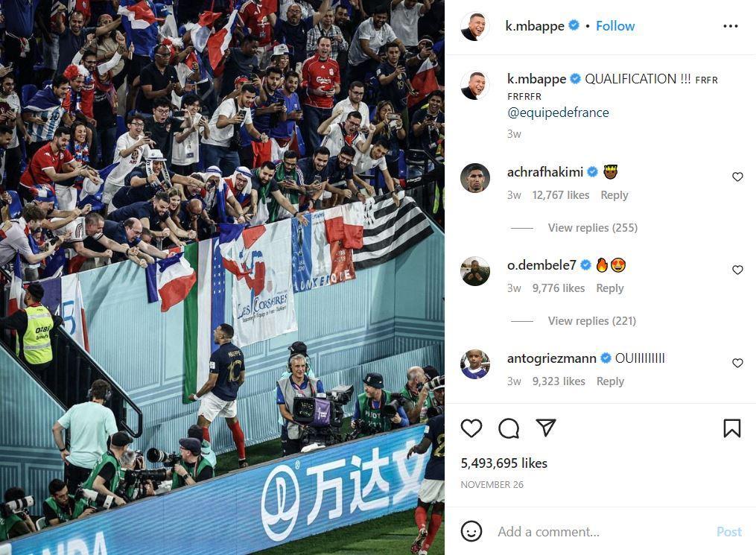View the 5,493,695 likes list

tap(504, 463)
